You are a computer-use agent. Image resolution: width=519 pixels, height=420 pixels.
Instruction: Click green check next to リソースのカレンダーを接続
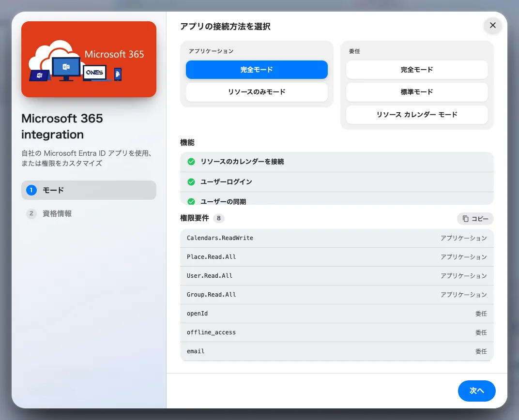click(x=191, y=162)
